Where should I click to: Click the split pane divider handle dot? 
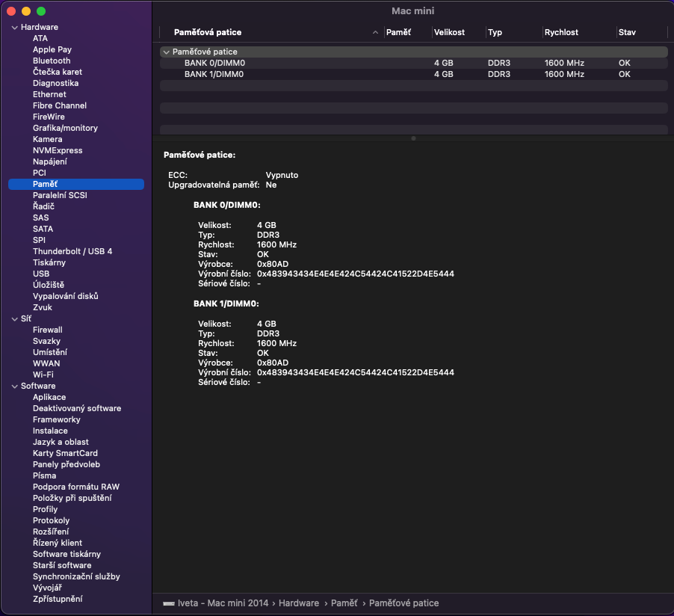pos(413,138)
